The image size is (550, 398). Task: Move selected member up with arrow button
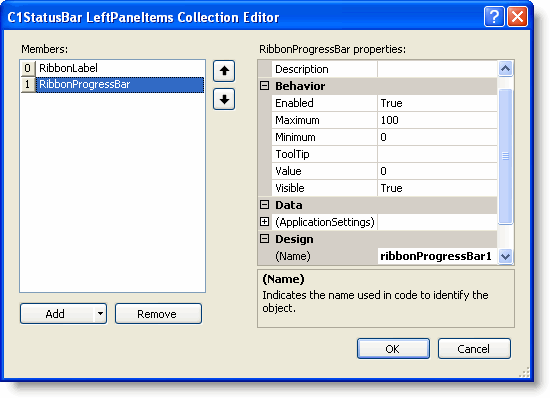(224, 71)
